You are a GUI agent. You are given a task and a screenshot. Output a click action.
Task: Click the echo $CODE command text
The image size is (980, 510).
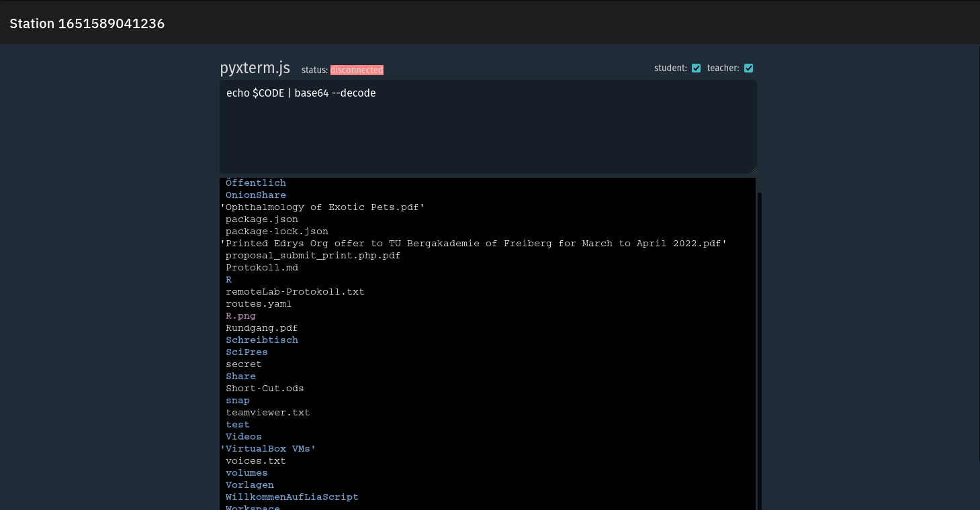pos(301,93)
